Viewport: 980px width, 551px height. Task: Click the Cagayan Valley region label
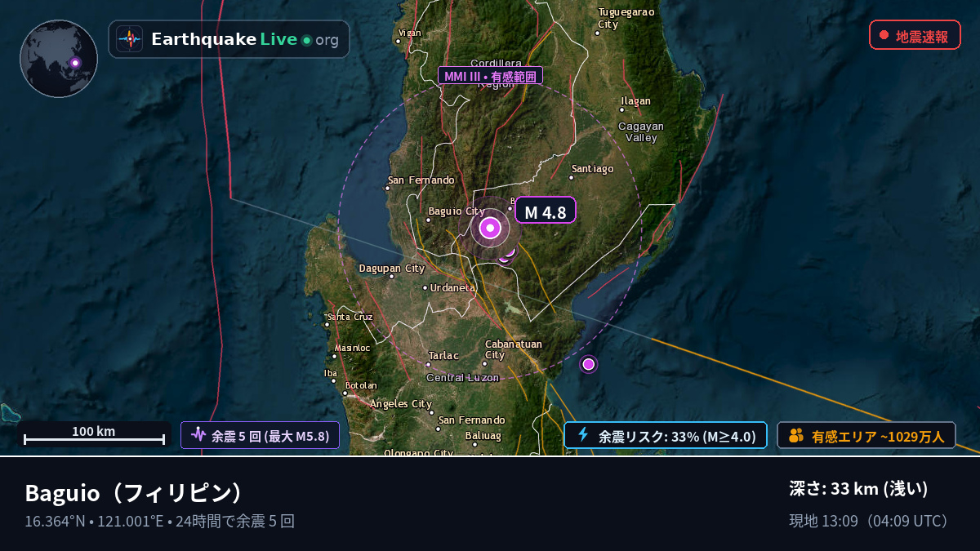point(641,132)
